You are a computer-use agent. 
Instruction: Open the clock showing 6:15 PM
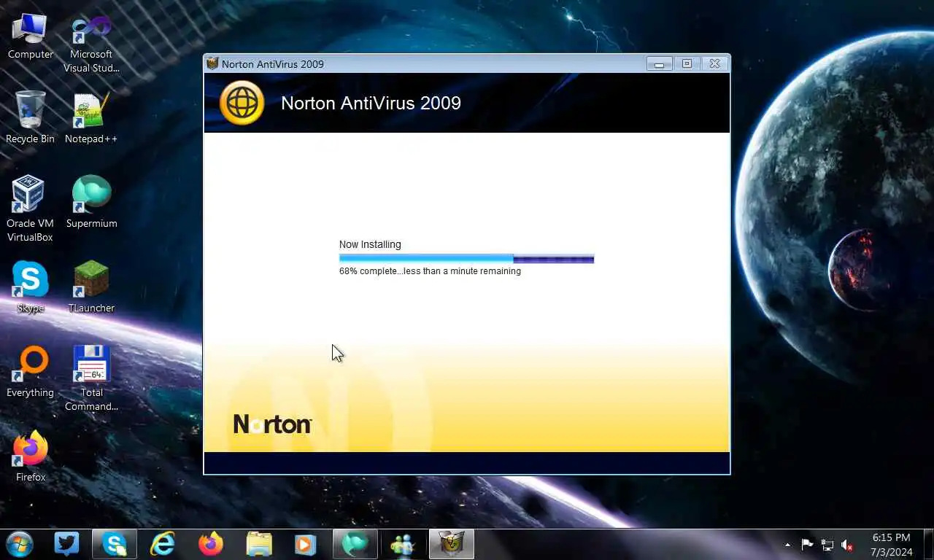click(891, 545)
